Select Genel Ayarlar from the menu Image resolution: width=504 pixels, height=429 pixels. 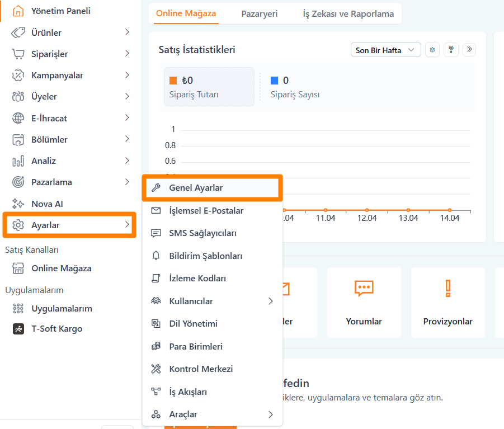click(196, 188)
